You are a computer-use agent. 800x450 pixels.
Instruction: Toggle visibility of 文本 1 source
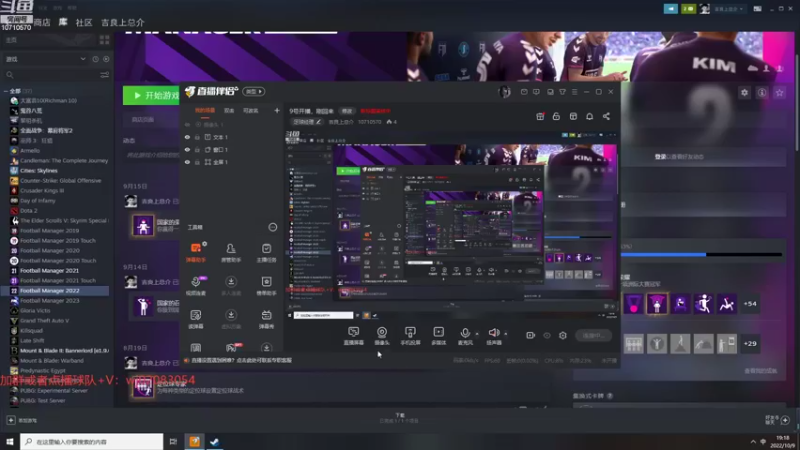[187, 137]
